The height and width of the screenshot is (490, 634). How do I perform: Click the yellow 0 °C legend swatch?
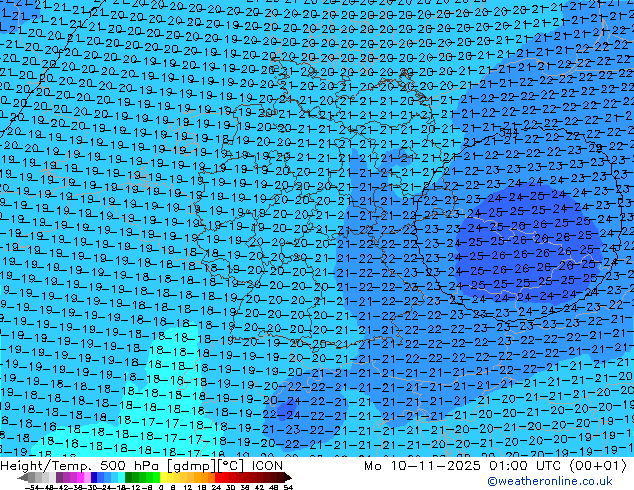[164, 478]
